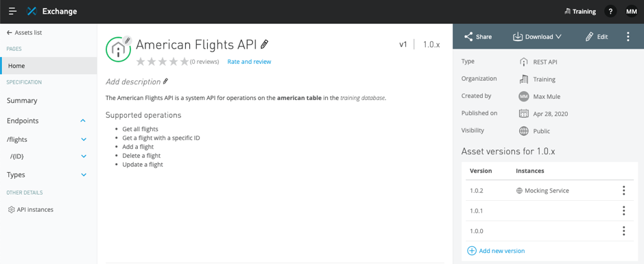
Task: Collapse the Endpoints section
Action: click(x=83, y=121)
